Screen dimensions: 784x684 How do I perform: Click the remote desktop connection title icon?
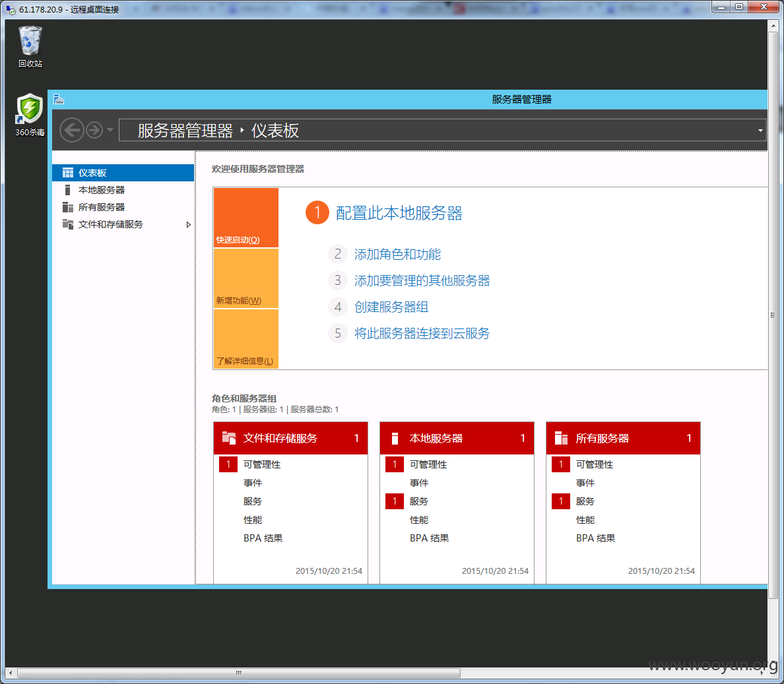click(10, 9)
